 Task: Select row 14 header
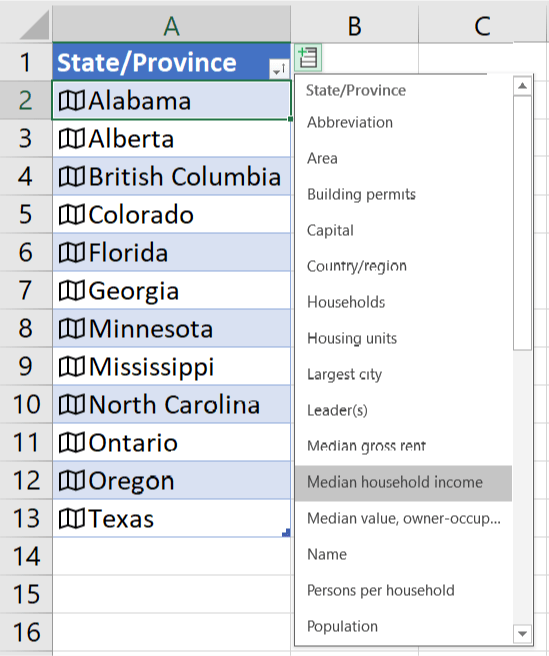click(x=26, y=557)
